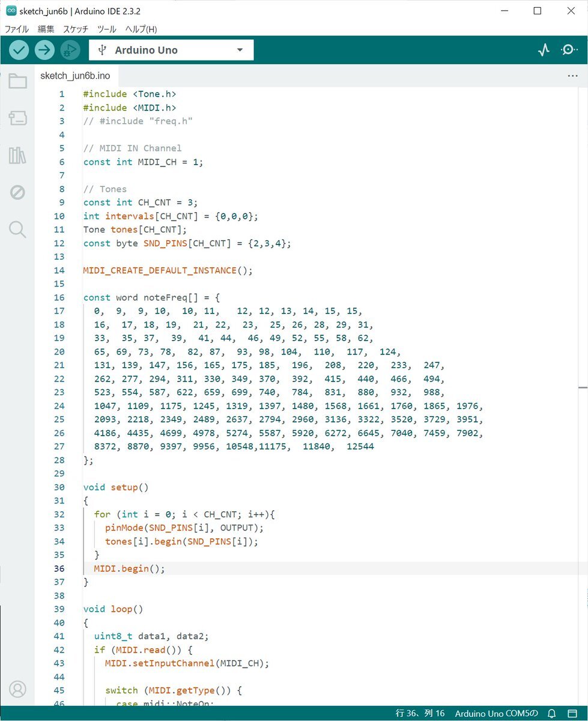Click the #include <MIDI.h> line
This screenshot has width=588, height=721.
pos(130,108)
